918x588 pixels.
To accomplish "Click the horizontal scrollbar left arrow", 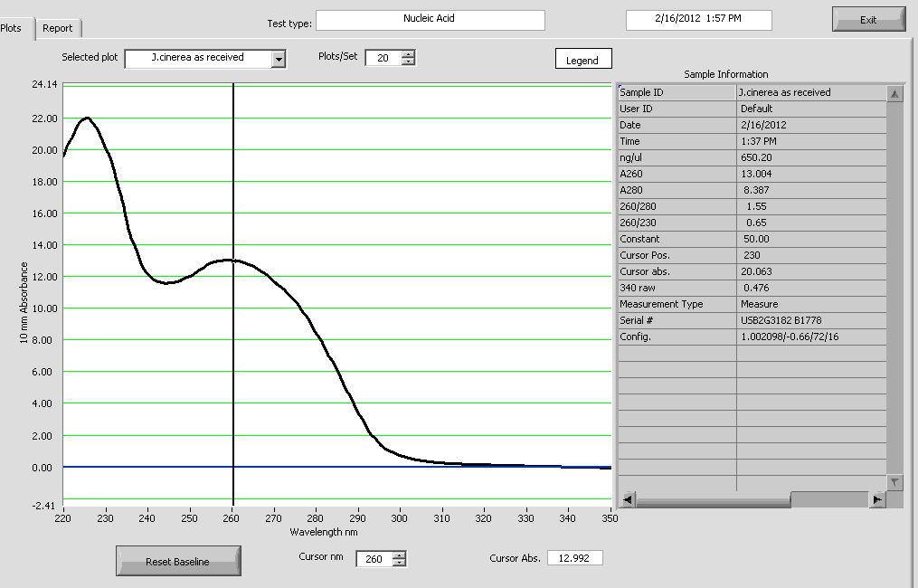I will (627, 499).
